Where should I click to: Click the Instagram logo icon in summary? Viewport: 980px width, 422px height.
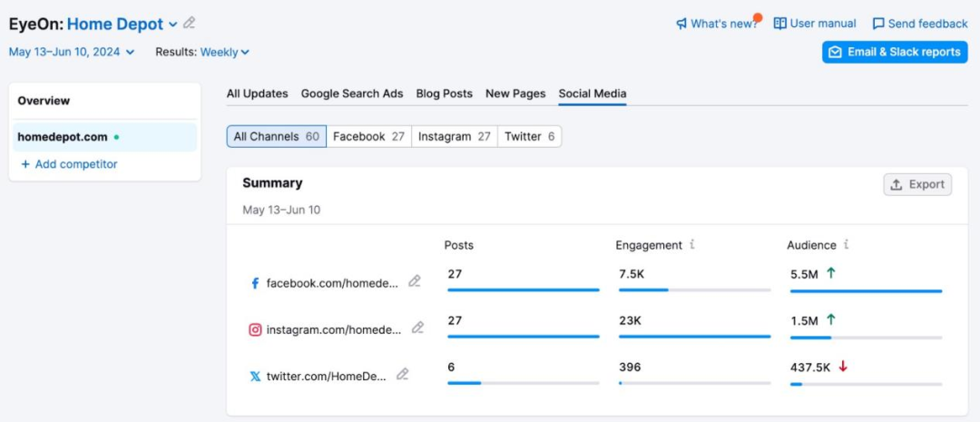click(x=255, y=329)
